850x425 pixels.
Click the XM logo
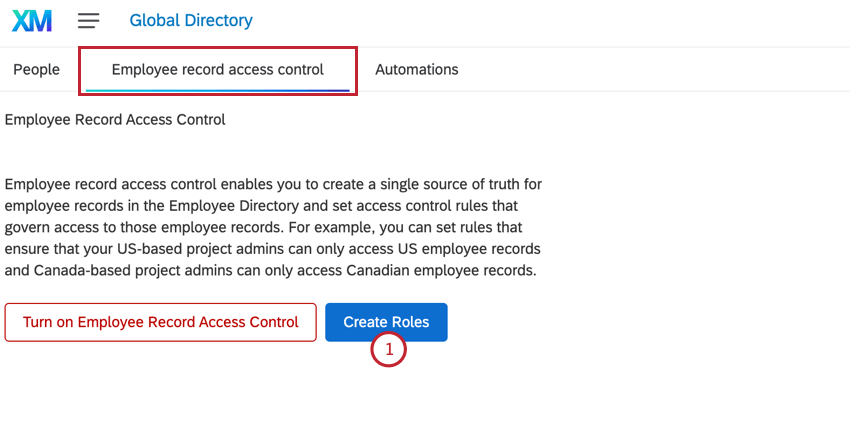(31, 20)
